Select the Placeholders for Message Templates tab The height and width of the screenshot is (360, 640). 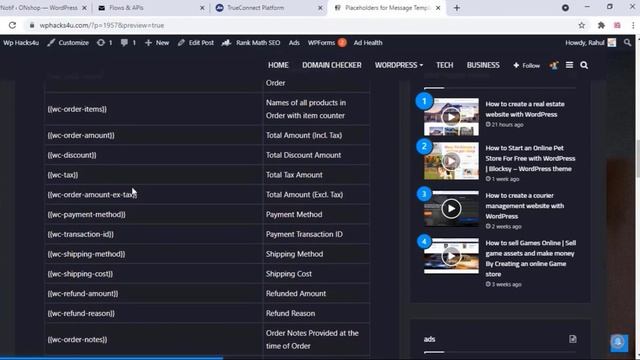click(387, 8)
